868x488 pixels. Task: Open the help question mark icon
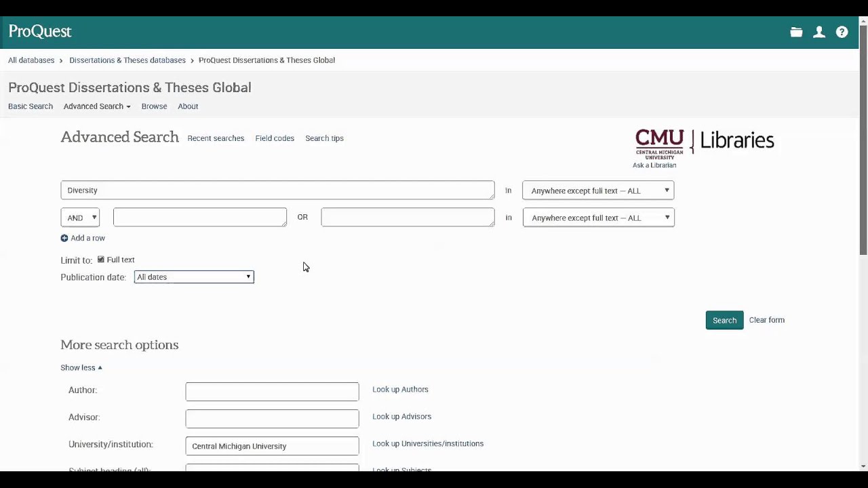[x=842, y=32]
